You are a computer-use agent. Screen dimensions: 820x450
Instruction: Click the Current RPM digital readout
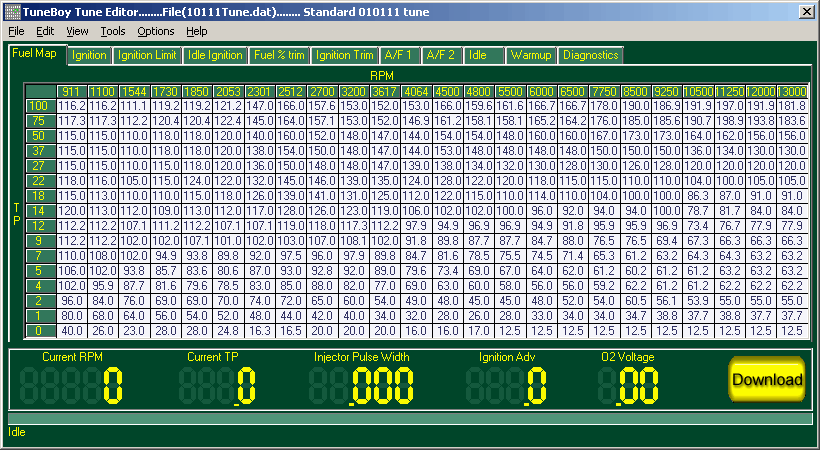72,386
